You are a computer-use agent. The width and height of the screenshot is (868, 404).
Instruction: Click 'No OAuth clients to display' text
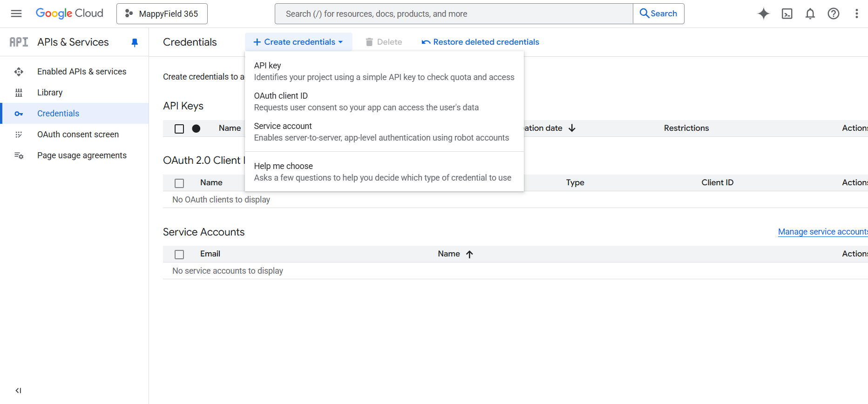pos(221,200)
